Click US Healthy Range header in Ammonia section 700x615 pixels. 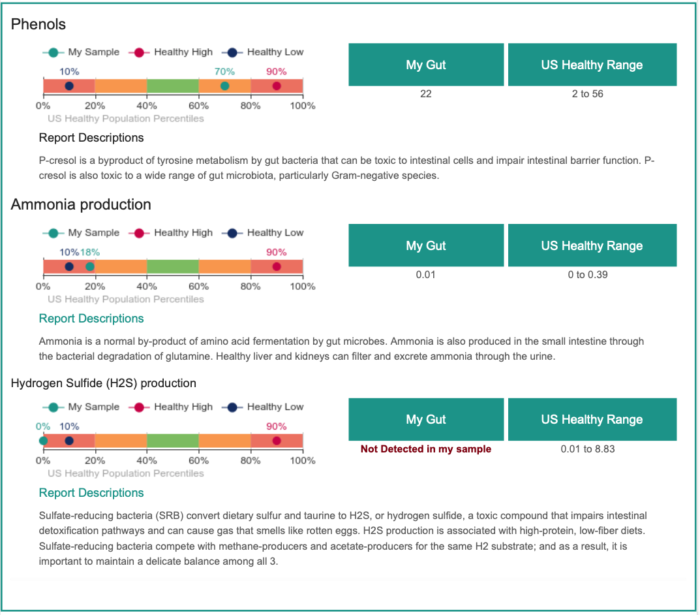point(592,245)
